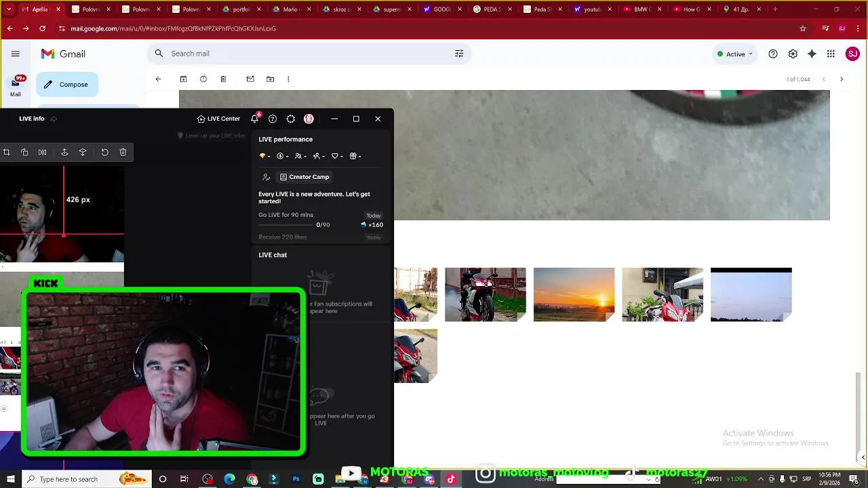Show Gmail search options
868x488 pixels.
459,54
